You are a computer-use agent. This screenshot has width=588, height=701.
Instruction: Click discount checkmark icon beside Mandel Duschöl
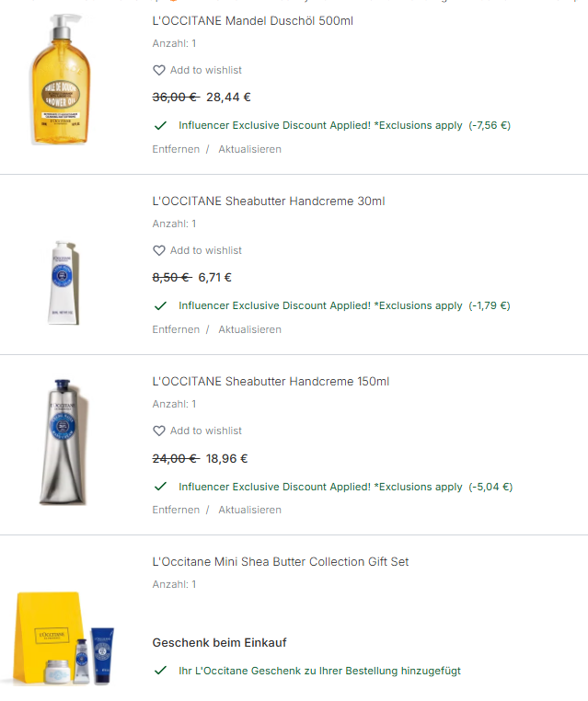click(x=160, y=126)
